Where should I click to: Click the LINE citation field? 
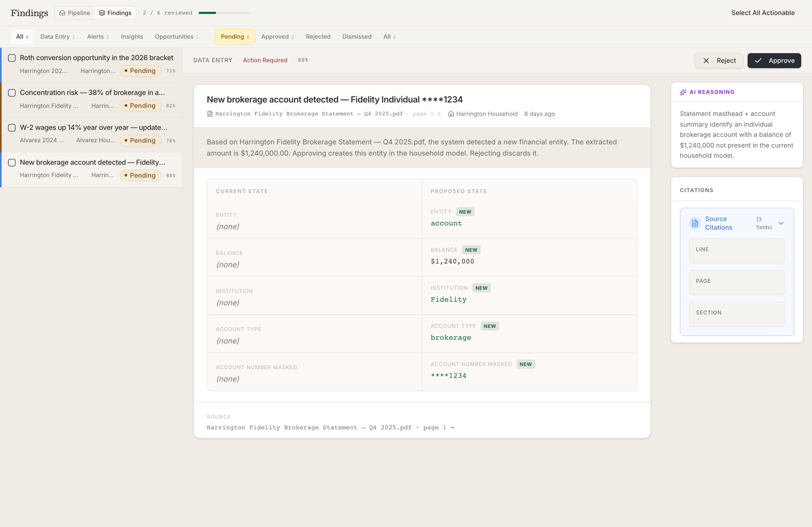pyautogui.click(x=737, y=251)
